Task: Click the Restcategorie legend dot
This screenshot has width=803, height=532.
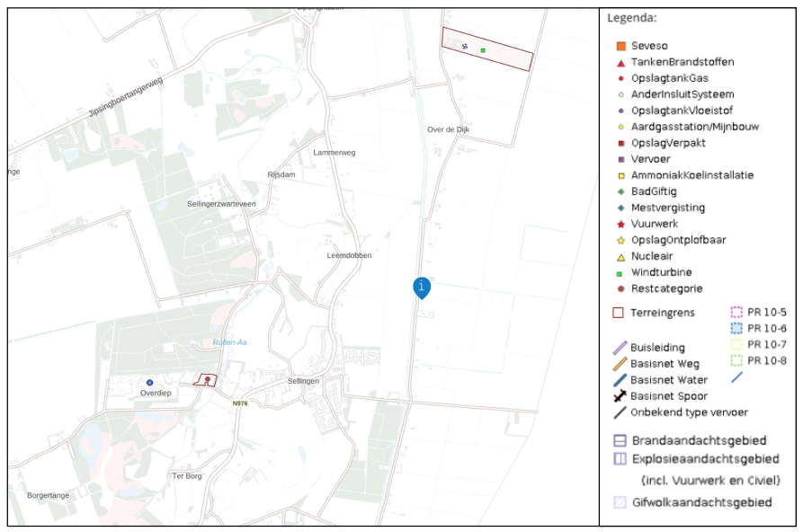Action: coord(621,288)
